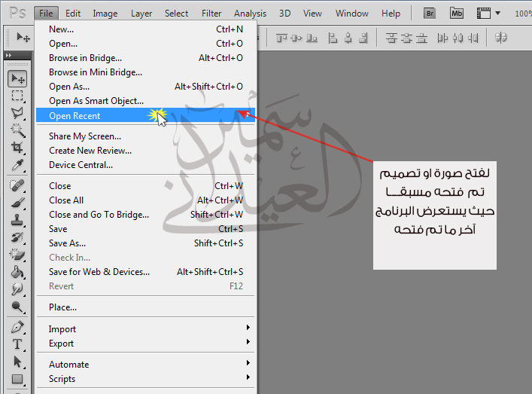532x394 pixels.
Task: Open the Filter menu
Action: coord(211,14)
